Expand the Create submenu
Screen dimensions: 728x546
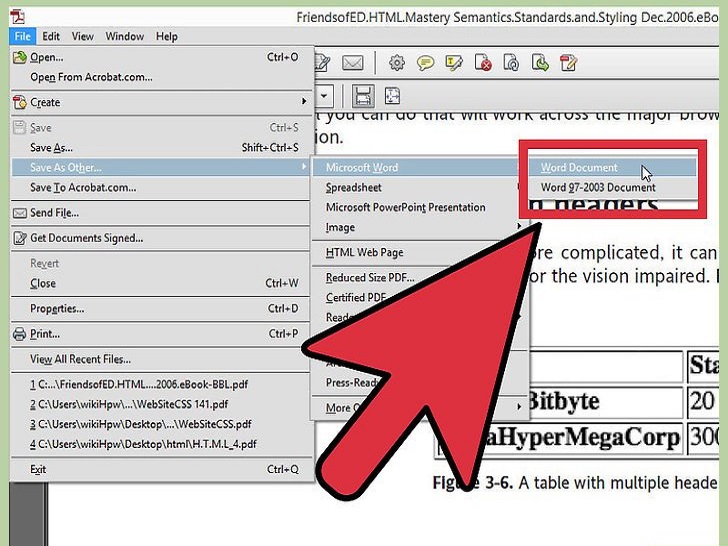coord(161,102)
